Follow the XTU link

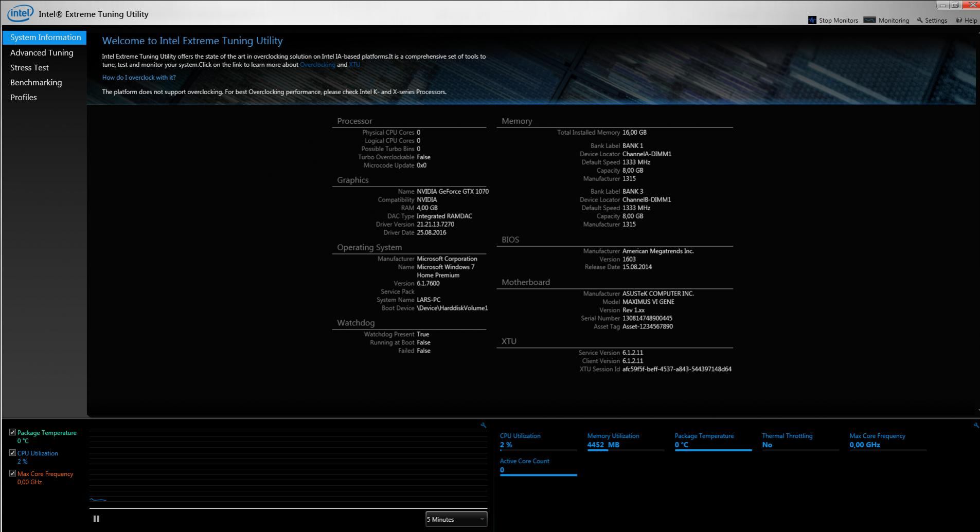click(354, 65)
